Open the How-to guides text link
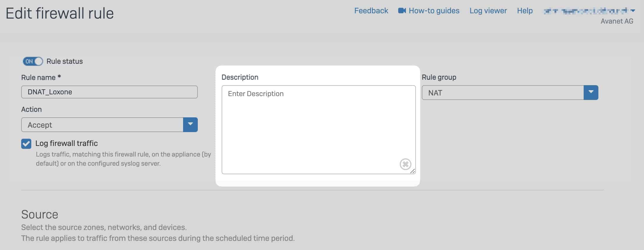The width and height of the screenshot is (644, 250). pyautogui.click(x=434, y=11)
